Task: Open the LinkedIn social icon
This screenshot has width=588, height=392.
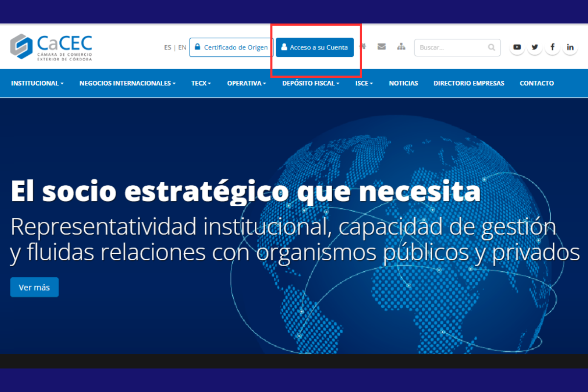Action: point(570,48)
